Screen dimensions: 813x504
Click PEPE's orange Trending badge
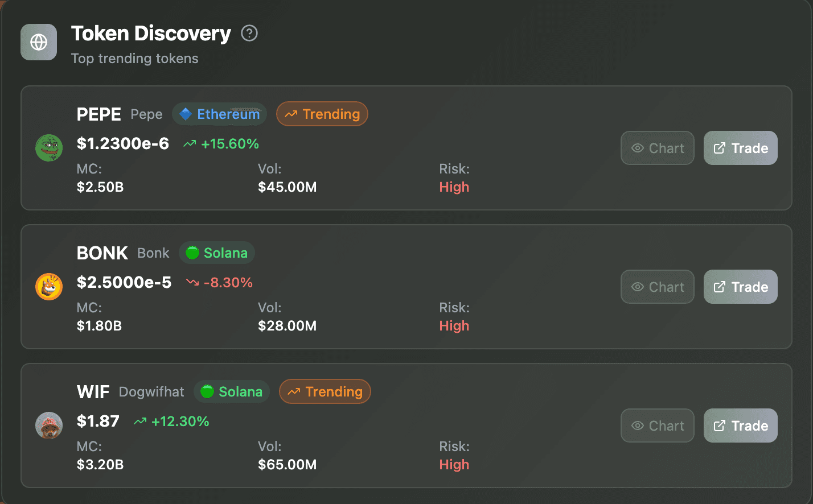[x=322, y=114]
